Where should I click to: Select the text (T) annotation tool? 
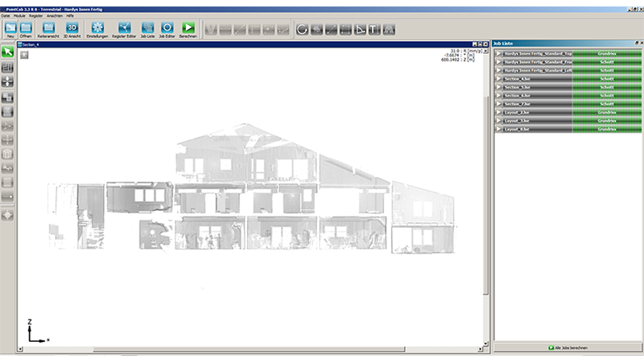pyautogui.click(x=374, y=30)
